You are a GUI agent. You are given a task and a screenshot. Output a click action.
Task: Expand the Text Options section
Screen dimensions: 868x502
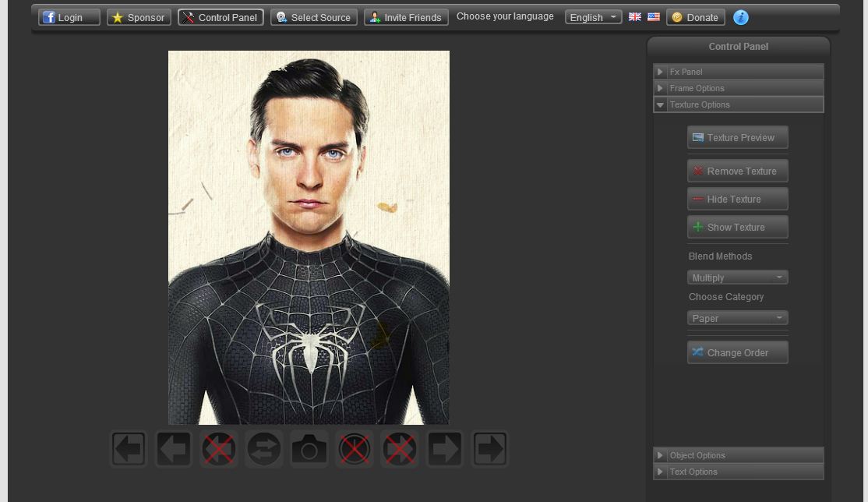[x=739, y=472]
